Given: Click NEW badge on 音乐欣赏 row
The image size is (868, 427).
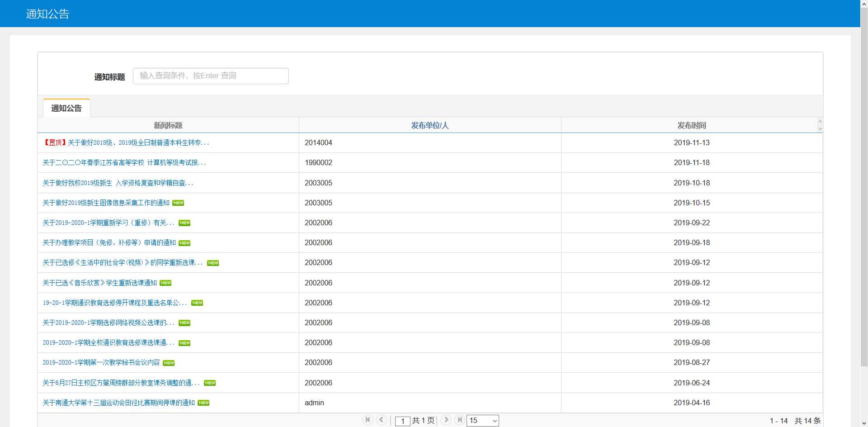Looking at the screenshot, I should [165, 283].
